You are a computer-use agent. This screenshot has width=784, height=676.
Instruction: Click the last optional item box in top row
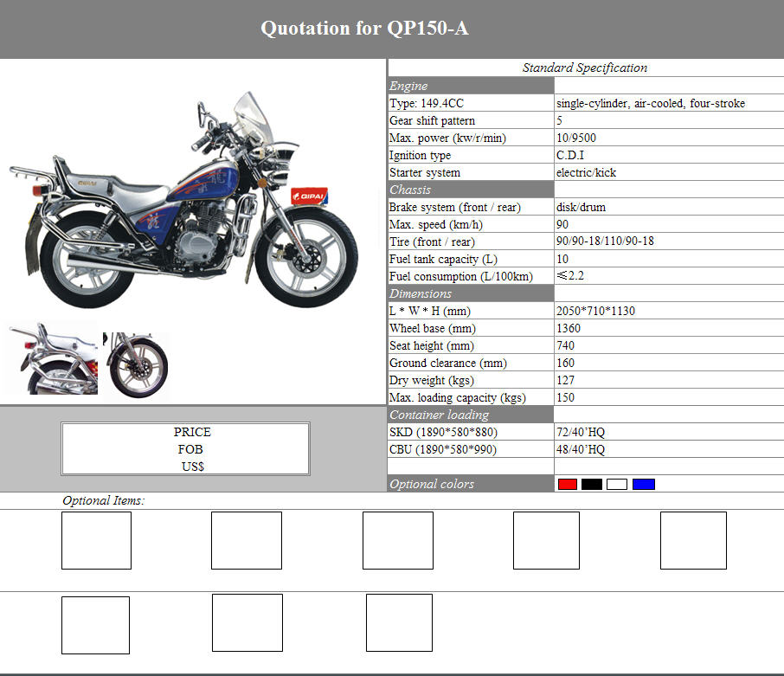(693, 540)
